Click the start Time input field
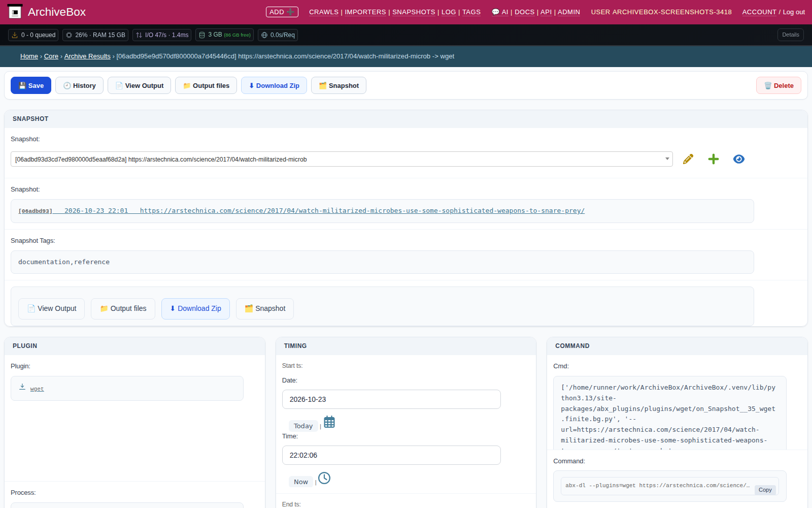The width and height of the screenshot is (812, 508). pyautogui.click(x=391, y=455)
